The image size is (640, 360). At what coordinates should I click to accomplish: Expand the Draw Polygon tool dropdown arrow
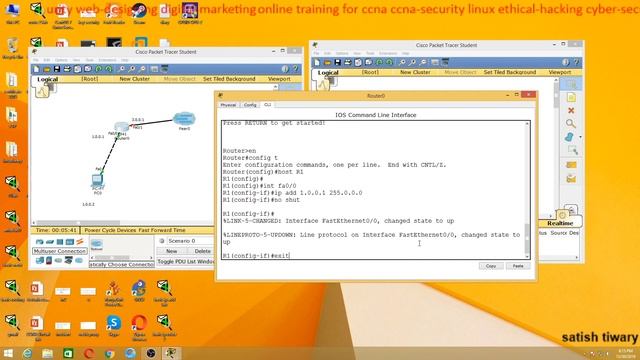(x=580, y=137)
